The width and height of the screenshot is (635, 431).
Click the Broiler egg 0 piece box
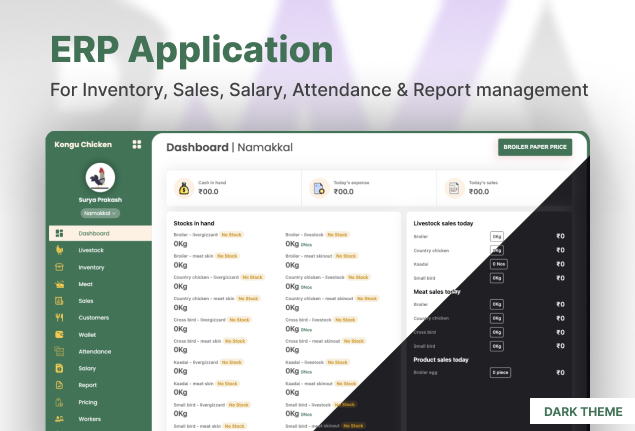tap(500, 372)
